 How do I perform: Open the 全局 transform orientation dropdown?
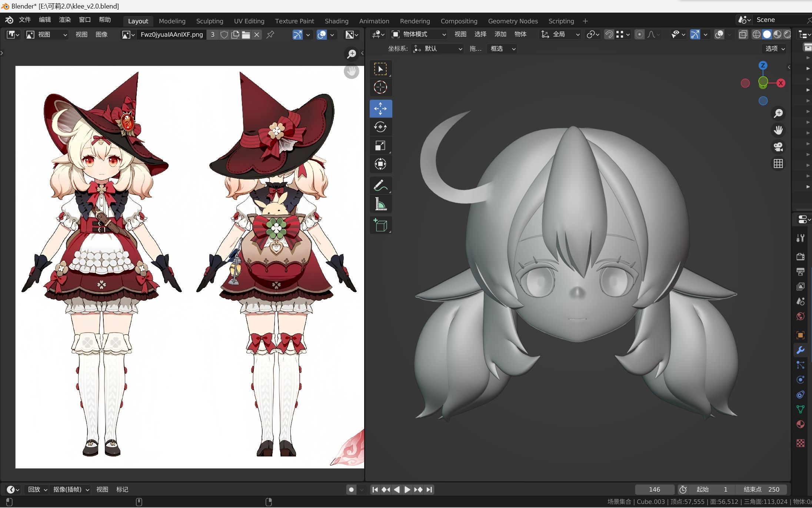(560, 34)
